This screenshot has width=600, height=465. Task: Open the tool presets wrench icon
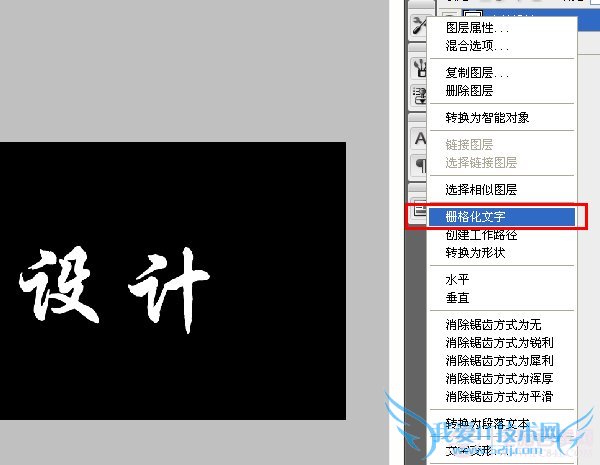tap(420, 26)
